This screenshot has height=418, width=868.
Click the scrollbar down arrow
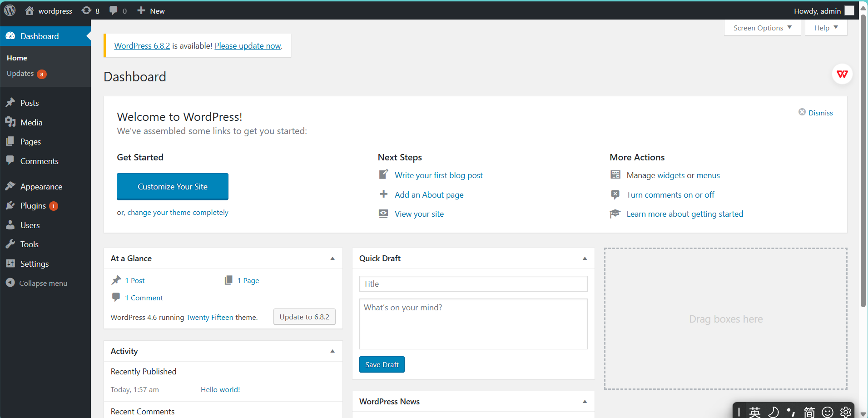pos(863,414)
